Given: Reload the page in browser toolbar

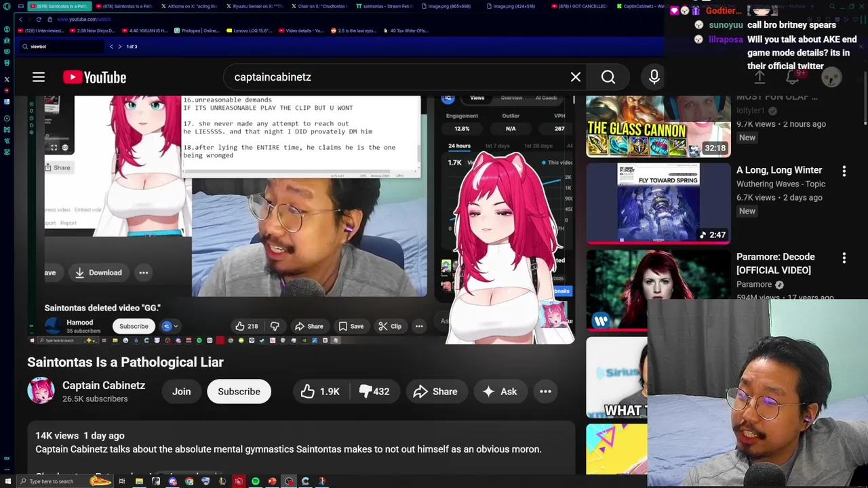Looking at the screenshot, I should 39,19.
